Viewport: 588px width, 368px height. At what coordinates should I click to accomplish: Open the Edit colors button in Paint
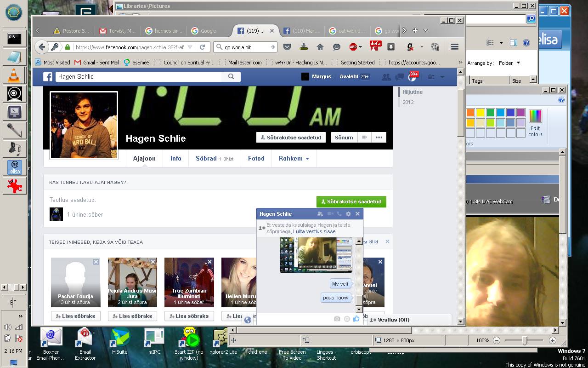pos(535,123)
